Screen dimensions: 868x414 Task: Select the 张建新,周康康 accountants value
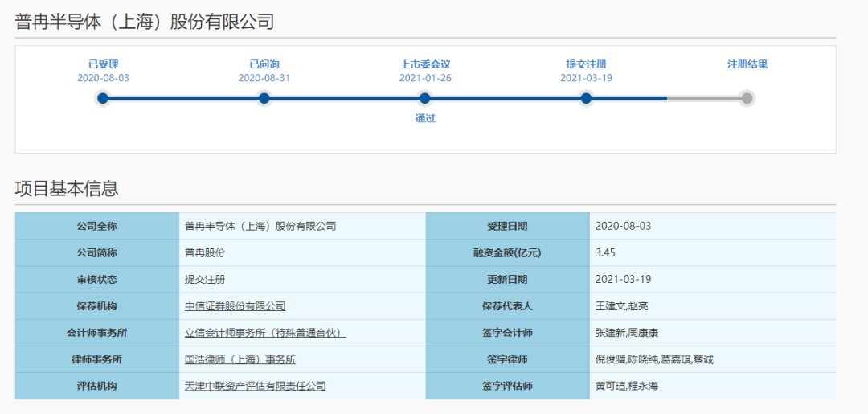(x=627, y=333)
